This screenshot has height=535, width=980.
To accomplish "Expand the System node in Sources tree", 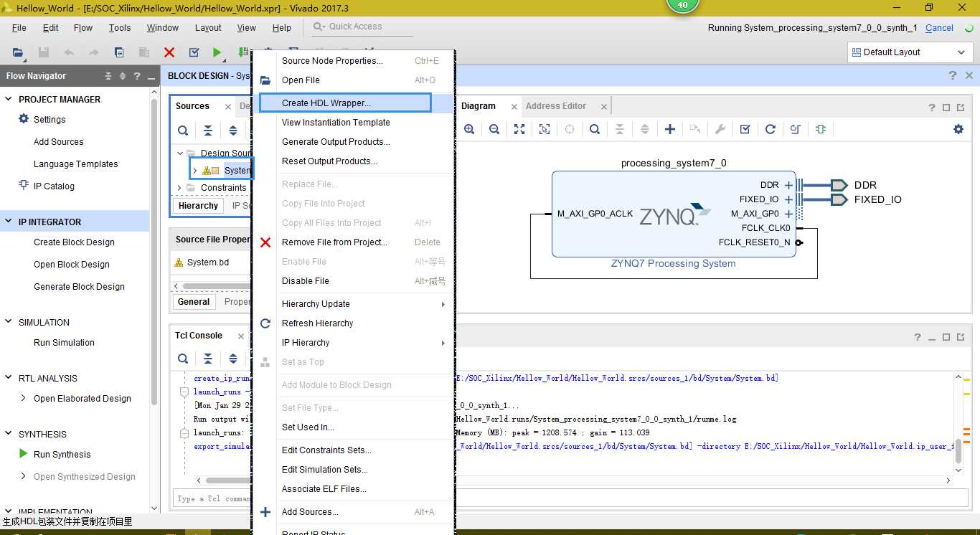I will (194, 171).
